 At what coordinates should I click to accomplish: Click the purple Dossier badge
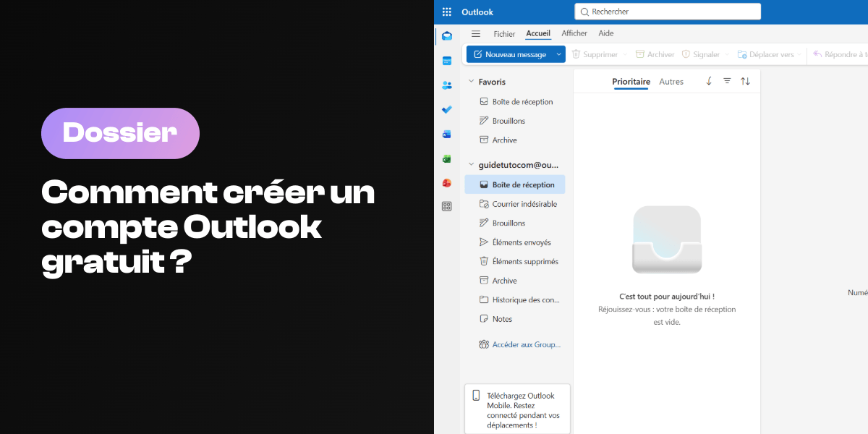pyautogui.click(x=120, y=133)
